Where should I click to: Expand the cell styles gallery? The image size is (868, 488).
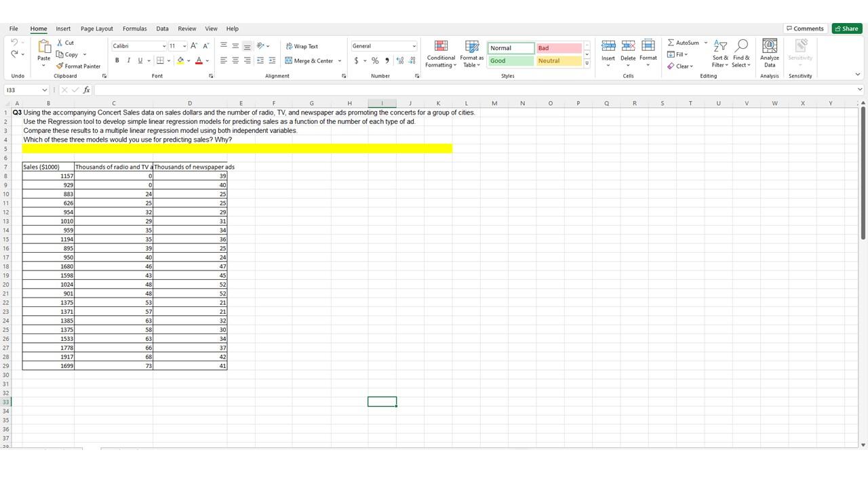587,64
